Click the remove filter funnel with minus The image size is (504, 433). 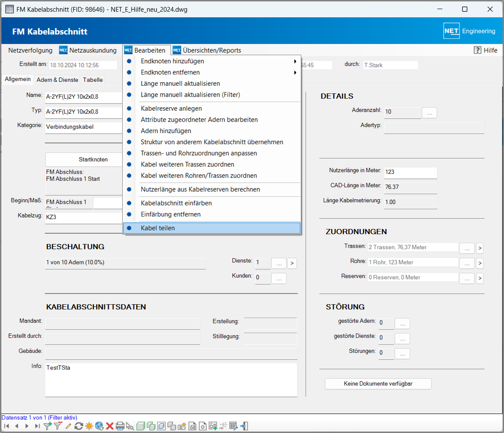58,426
